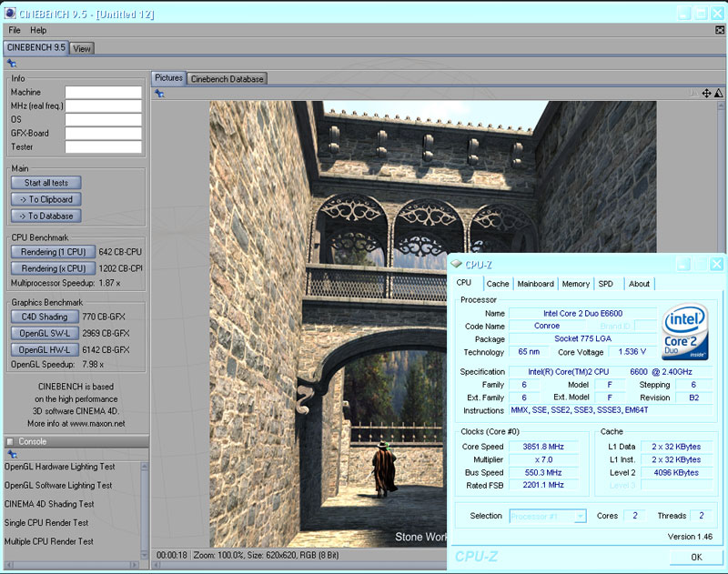Switch to the Cinebench Database tab
Viewport: 728px width, 574px height.
point(227,78)
